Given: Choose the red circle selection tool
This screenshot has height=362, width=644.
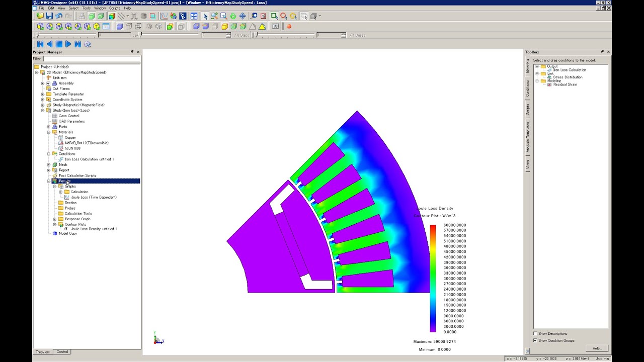Looking at the screenshot, I should pos(284,16).
